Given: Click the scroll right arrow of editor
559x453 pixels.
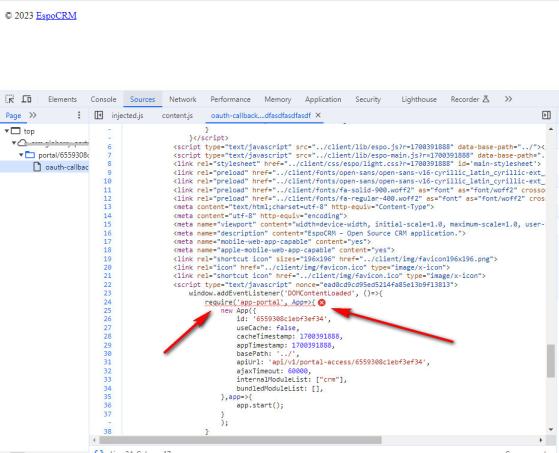Looking at the screenshot, I should 541,440.
